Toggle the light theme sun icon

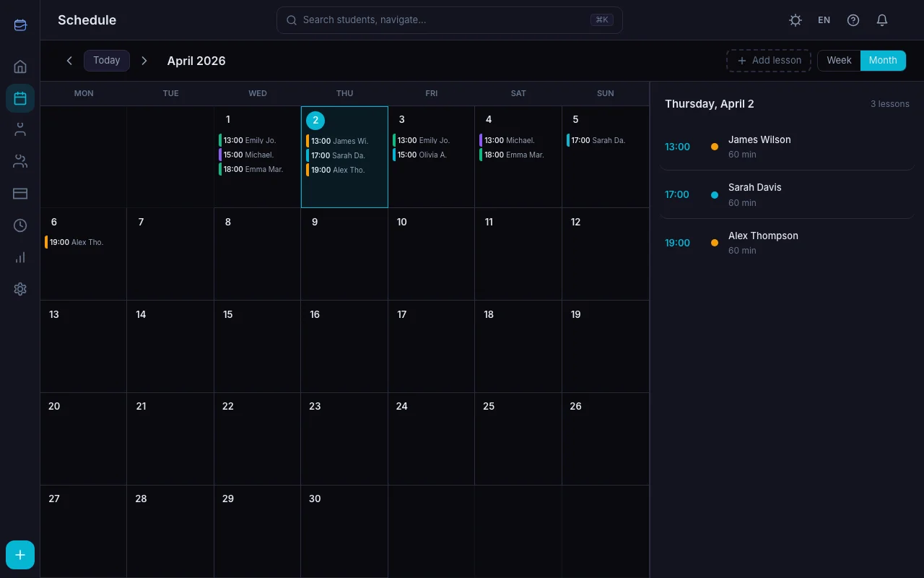click(x=796, y=20)
